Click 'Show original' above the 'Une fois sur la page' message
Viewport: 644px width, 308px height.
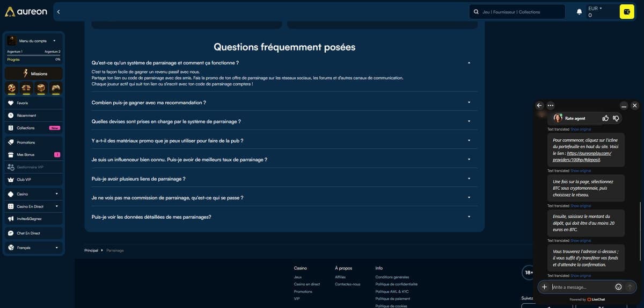coord(581,171)
